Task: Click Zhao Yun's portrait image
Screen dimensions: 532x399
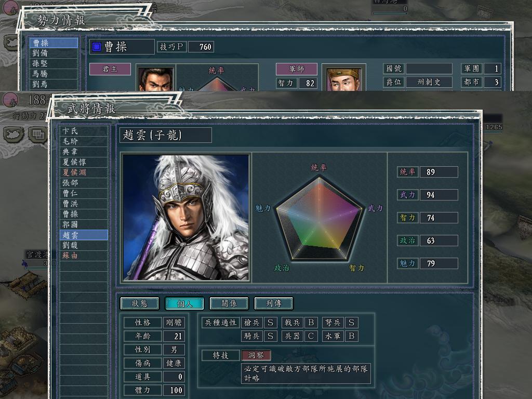Action: [x=186, y=218]
